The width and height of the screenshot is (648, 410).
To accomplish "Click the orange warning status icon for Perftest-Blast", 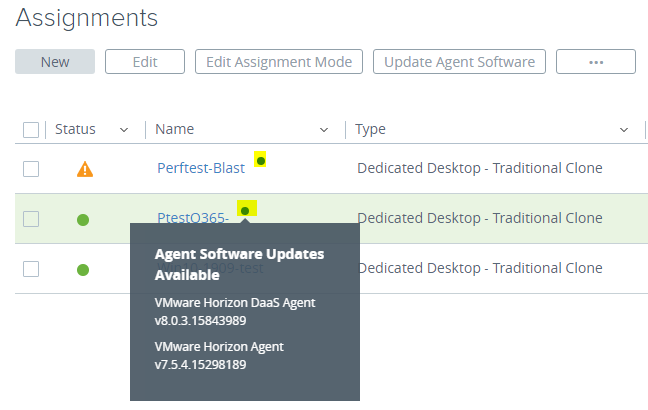I will pos(85,169).
